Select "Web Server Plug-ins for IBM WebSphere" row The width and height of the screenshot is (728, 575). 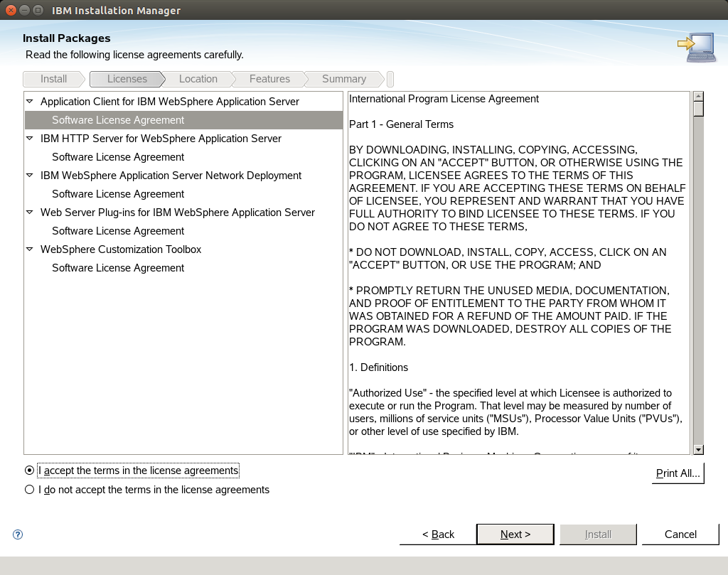pos(184,212)
